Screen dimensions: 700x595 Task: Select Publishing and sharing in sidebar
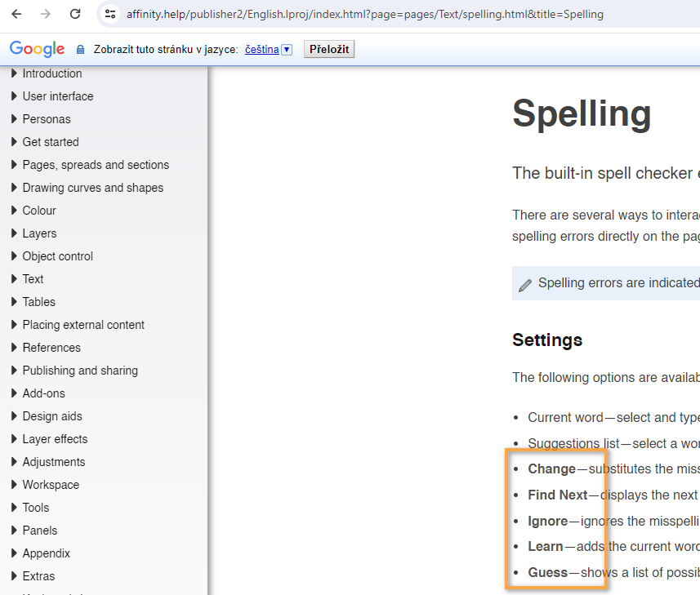point(80,371)
